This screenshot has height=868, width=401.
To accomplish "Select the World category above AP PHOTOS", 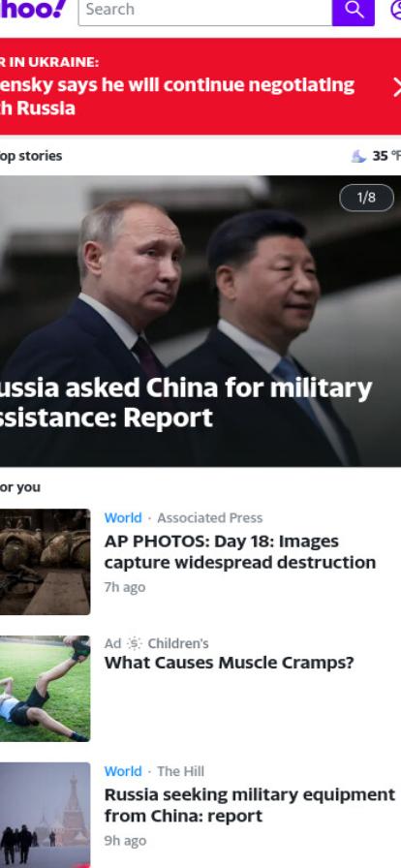I will 123,517.
